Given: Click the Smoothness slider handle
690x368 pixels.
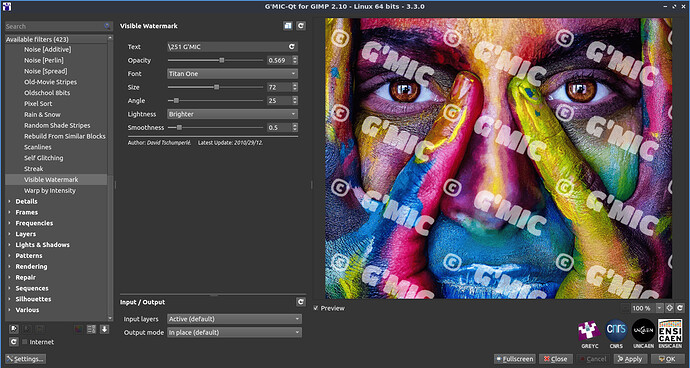Looking at the screenshot, I should click(179, 128).
